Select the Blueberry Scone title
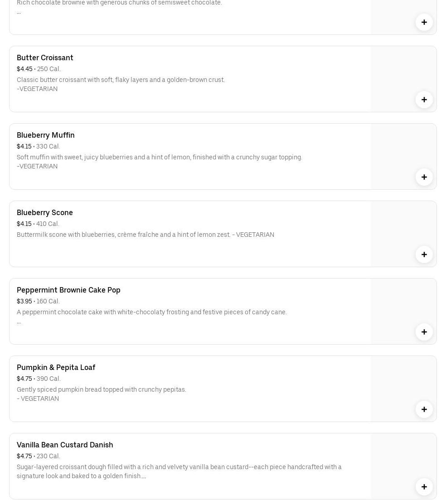 pos(45,212)
